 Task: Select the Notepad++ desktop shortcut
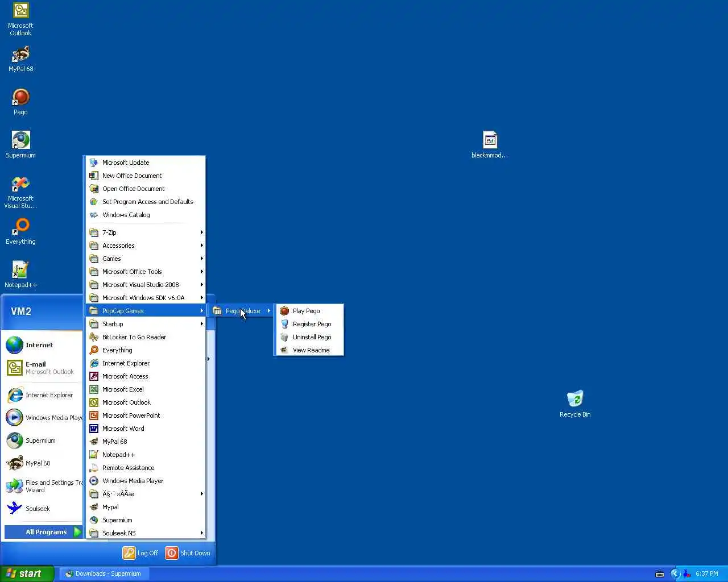20,275
